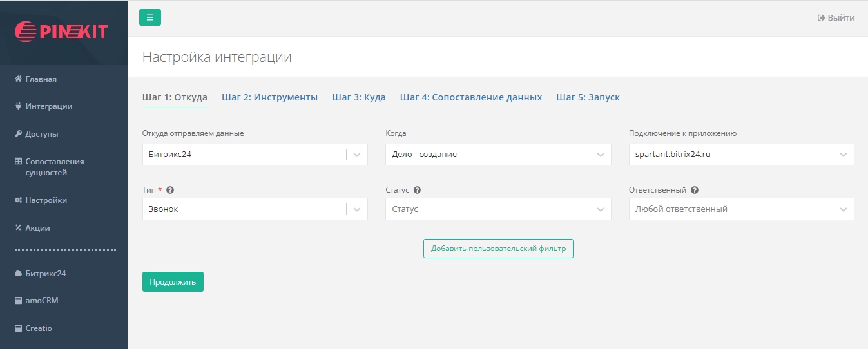
Task: Open Акции sidebar item
Action: (x=37, y=228)
